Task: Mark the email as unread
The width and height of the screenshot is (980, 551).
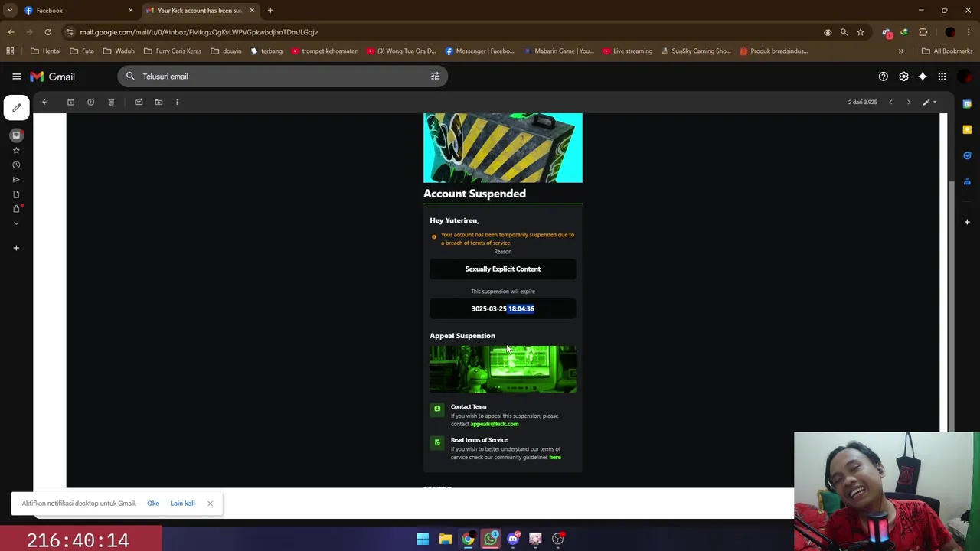Action: [x=139, y=102]
